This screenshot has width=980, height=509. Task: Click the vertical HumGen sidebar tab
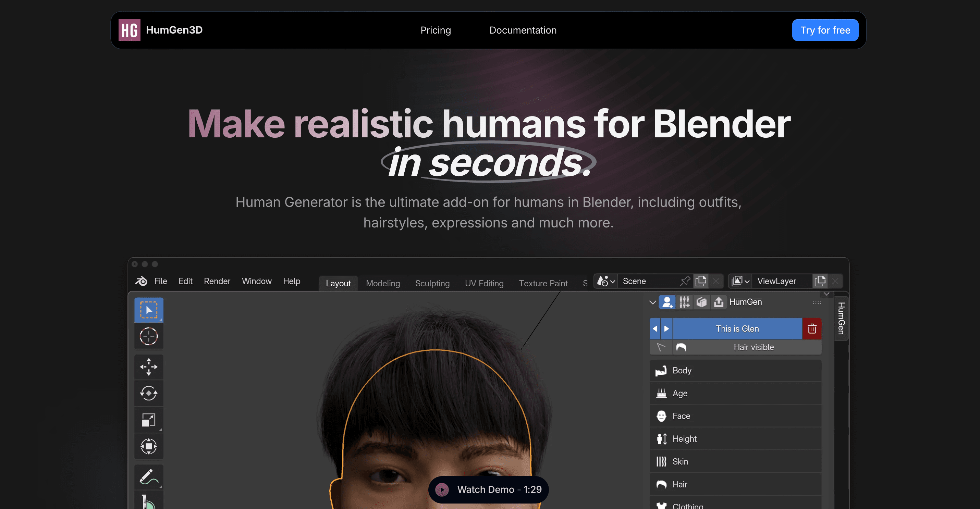tap(841, 319)
